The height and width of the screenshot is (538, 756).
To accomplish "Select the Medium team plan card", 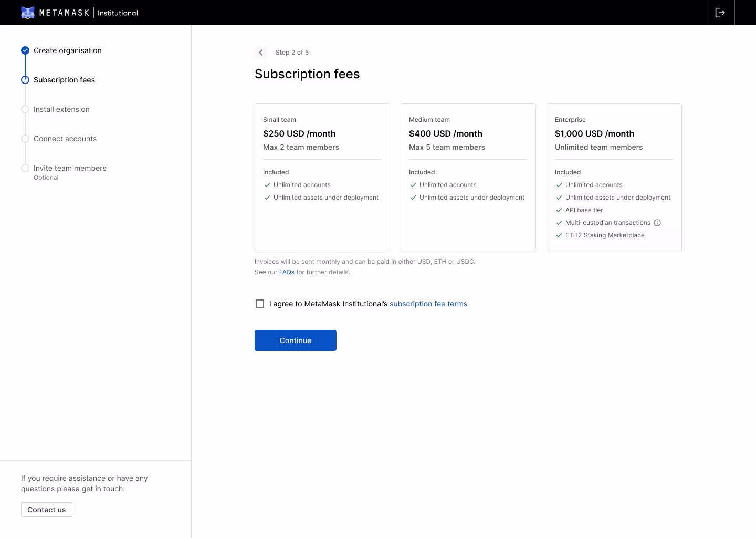I will pos(468,178).
